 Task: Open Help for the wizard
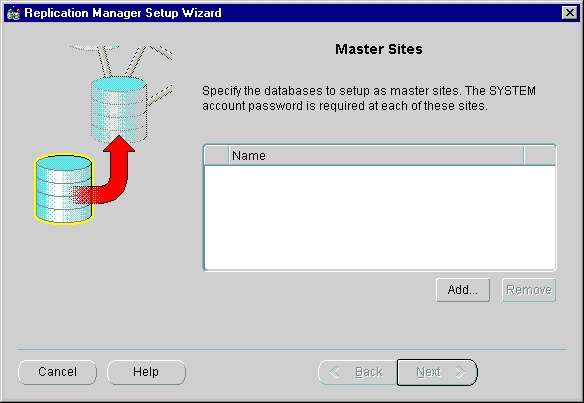(x=146, y=372)
